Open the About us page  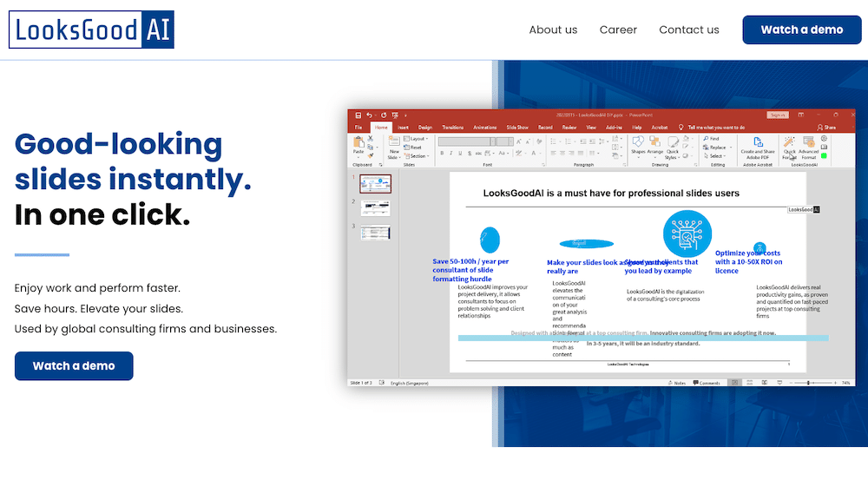(553, 30)
